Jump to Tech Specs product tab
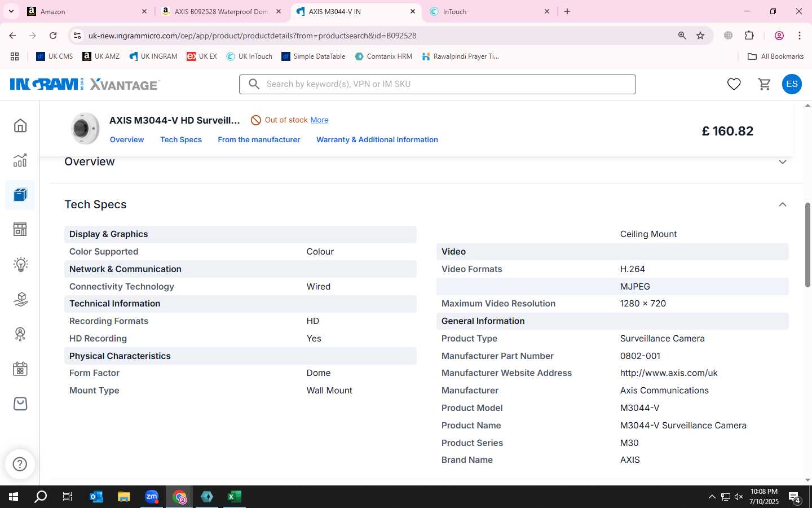 point(181,140)
